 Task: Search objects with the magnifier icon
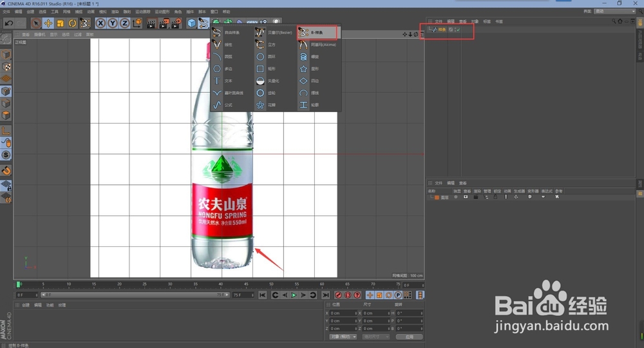614,21
